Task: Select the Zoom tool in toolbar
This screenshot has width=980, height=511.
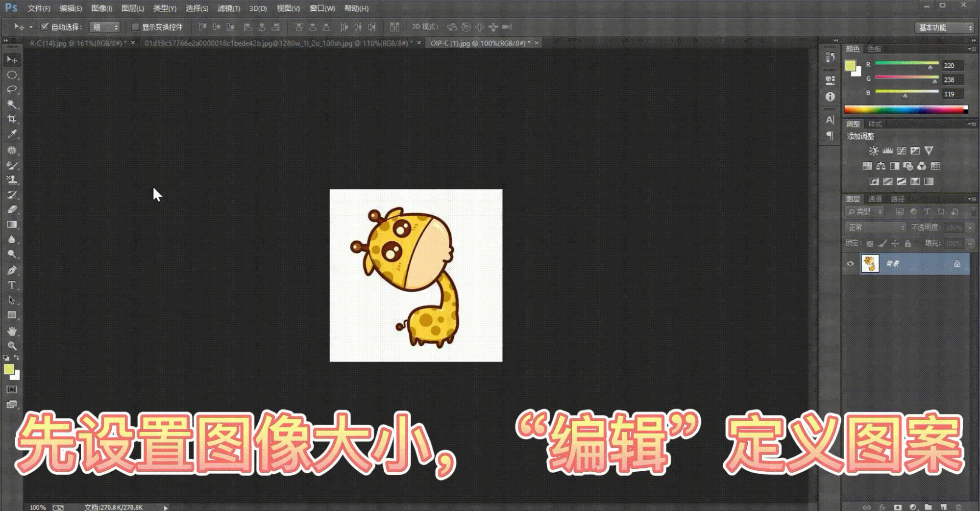Action: [12, 346]
